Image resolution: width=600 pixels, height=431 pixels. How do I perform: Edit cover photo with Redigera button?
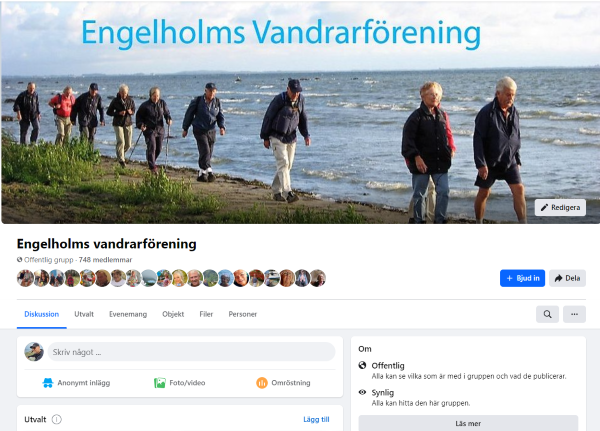560,207
